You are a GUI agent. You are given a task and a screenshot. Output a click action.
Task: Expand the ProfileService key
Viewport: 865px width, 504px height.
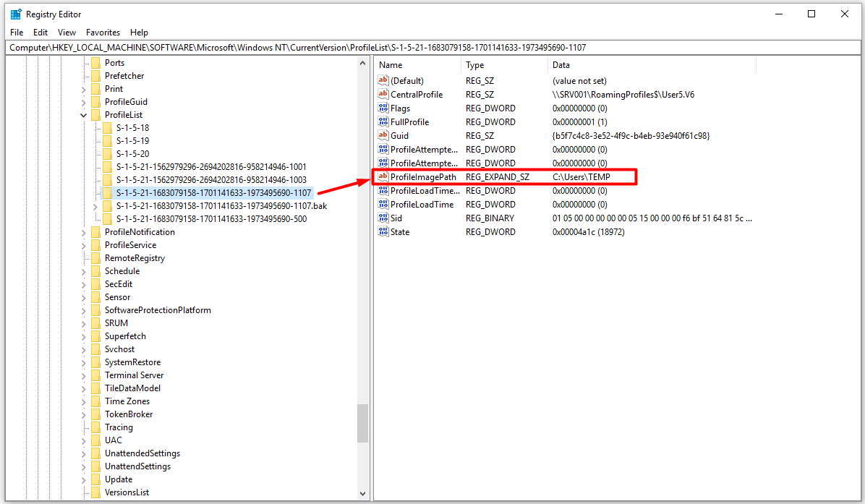83,245
